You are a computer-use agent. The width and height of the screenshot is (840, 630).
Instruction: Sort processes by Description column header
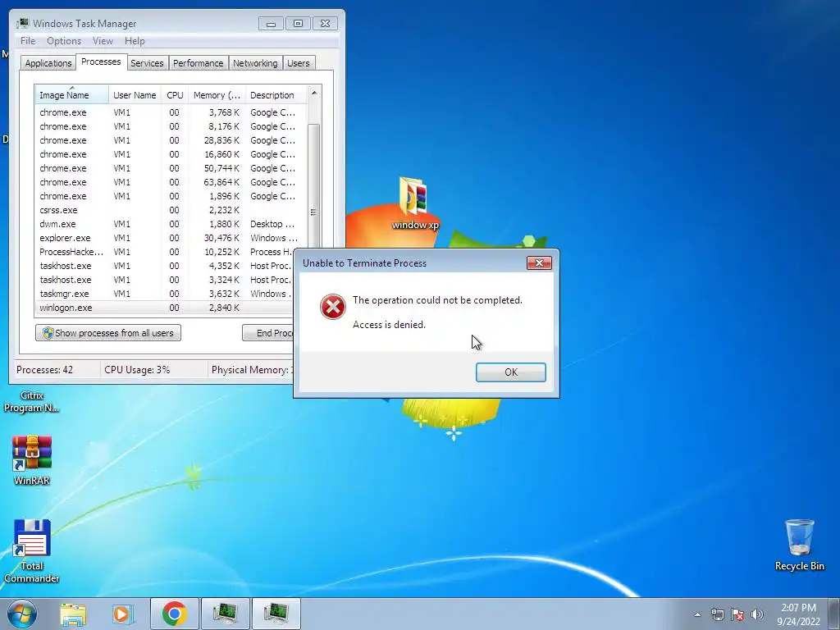(276, 95)
